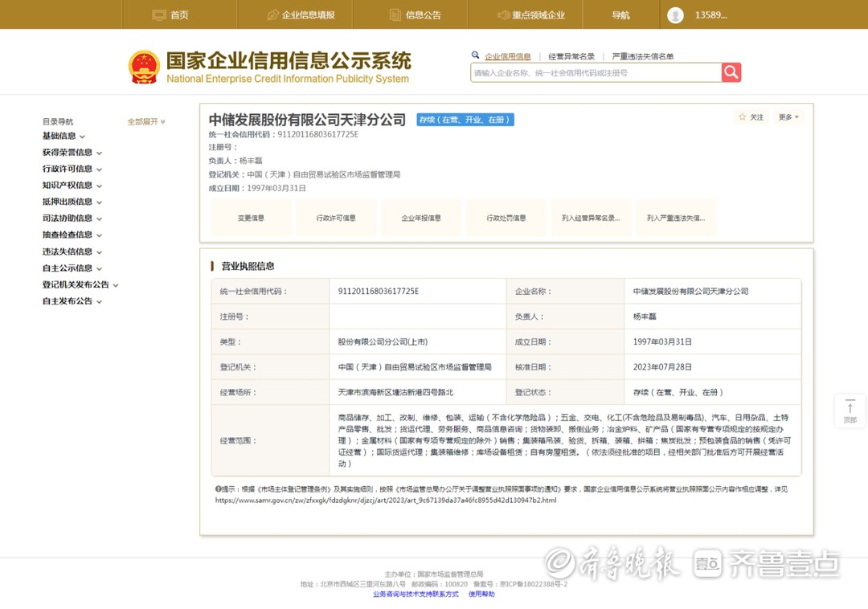Open the 信息公告 menu item
Image resolution: width=868 pixels, height=609 pixels.
[x=424, y=15]
